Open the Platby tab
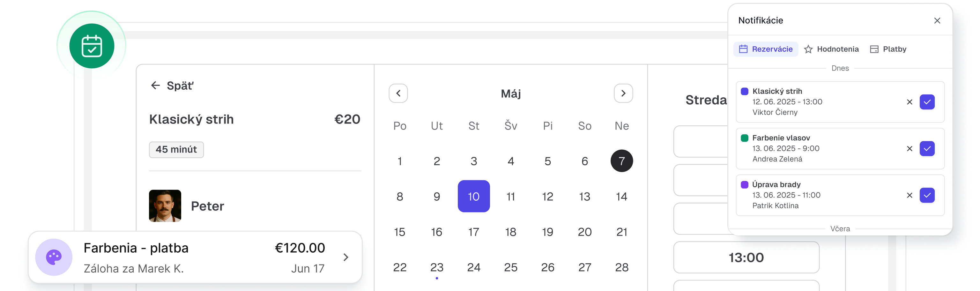This screenshot has width=980, height=291. (888, 49)
